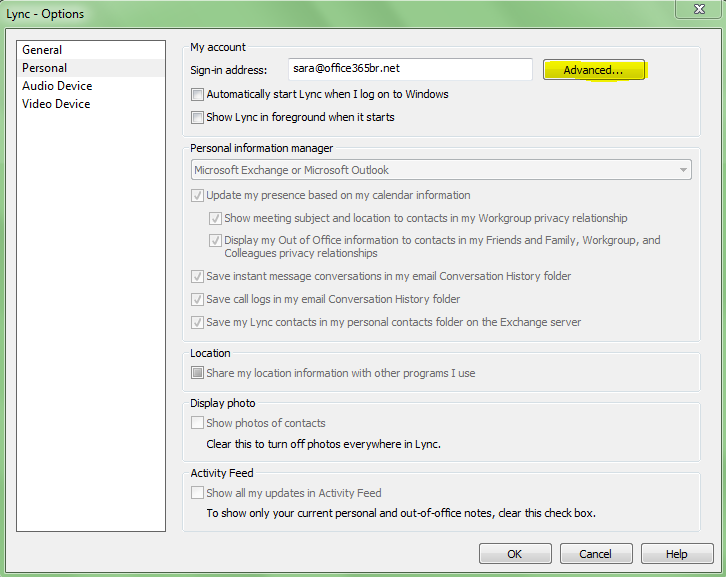
Task: Toggle save instant message conversations checkbox
Action: (x=197, y=277)
